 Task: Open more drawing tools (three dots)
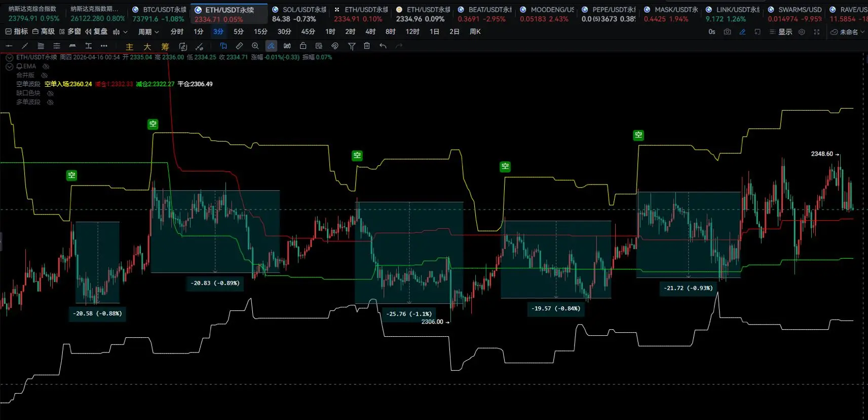[x=104, y=46]
